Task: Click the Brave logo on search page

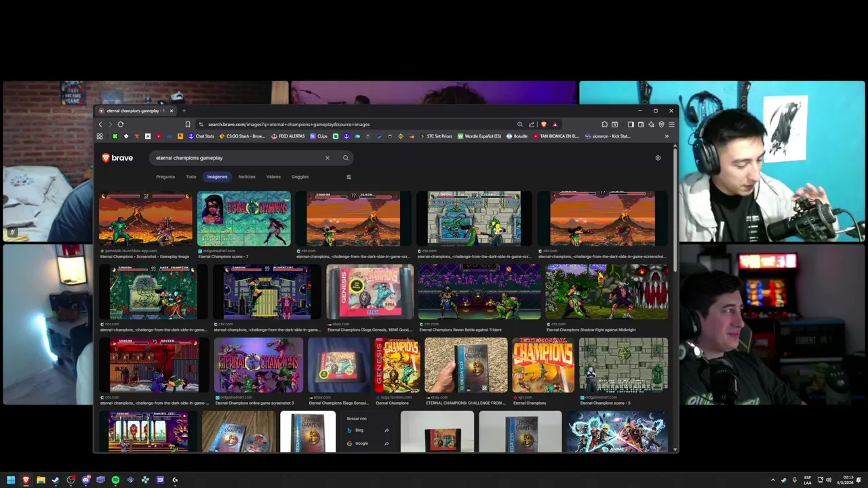Action: [x=117, y=158]
